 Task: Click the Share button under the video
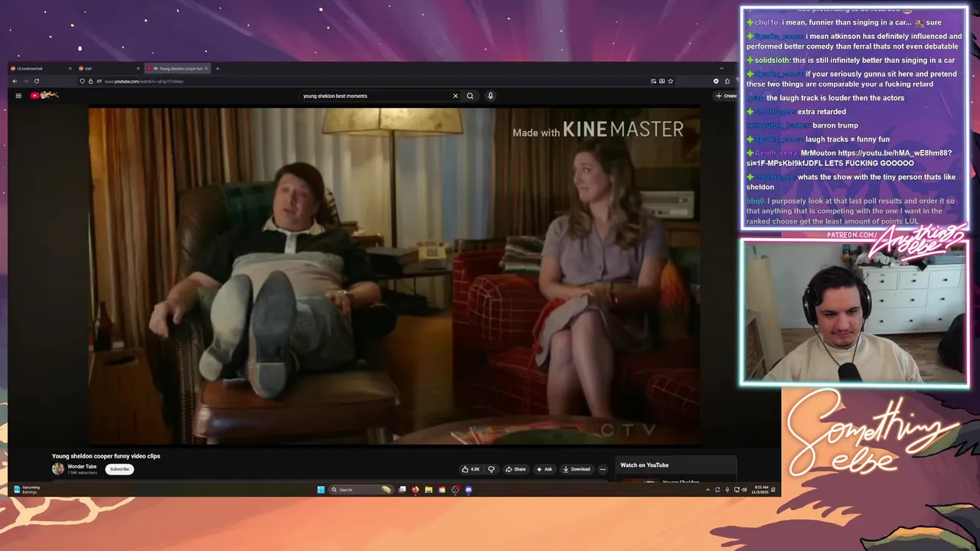(515, 469)
